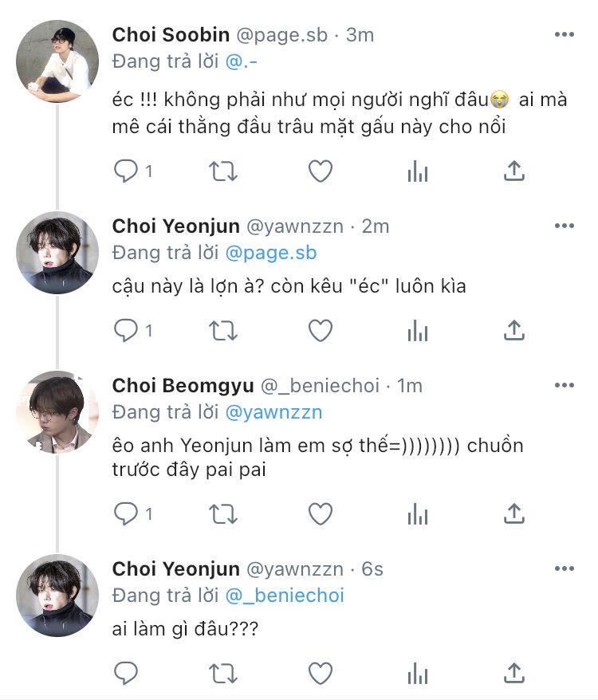Open more options on Yeonjun's 6s tweet
Viewport: 598px width, 700px height.
click(564, 569)
